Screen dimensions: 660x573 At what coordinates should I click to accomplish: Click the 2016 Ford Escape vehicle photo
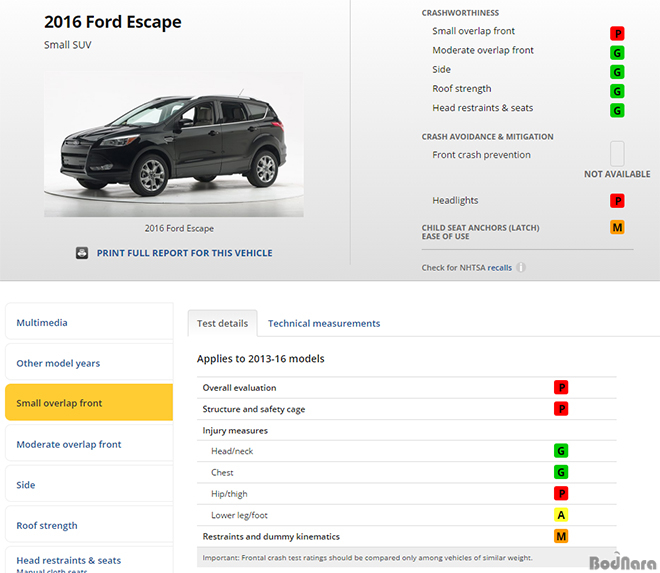(174, 144)
